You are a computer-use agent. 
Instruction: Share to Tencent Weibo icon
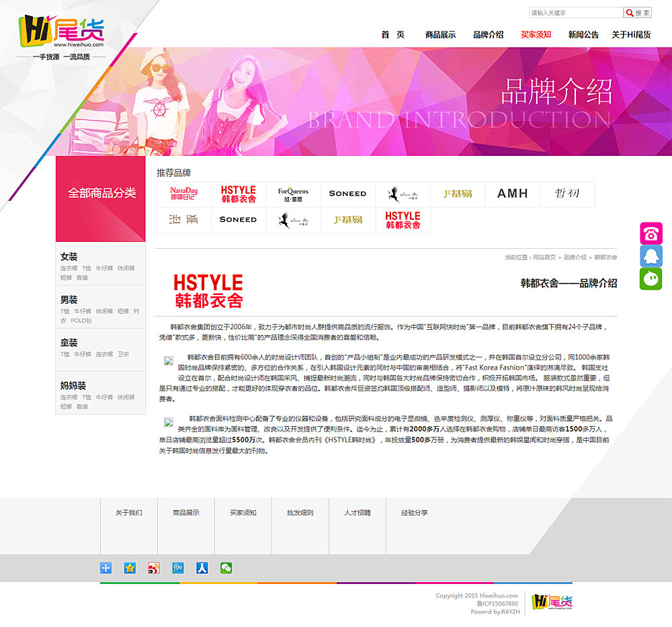point(178,568)
